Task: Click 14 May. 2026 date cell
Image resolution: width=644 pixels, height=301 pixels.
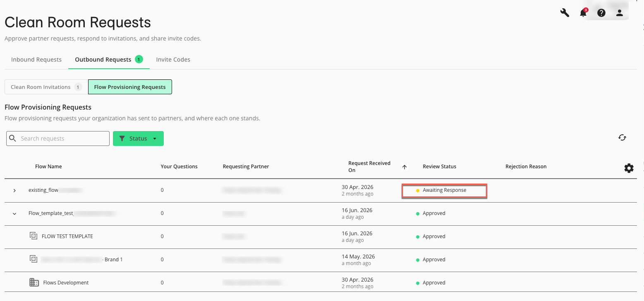Action: (x=358, y=256)
